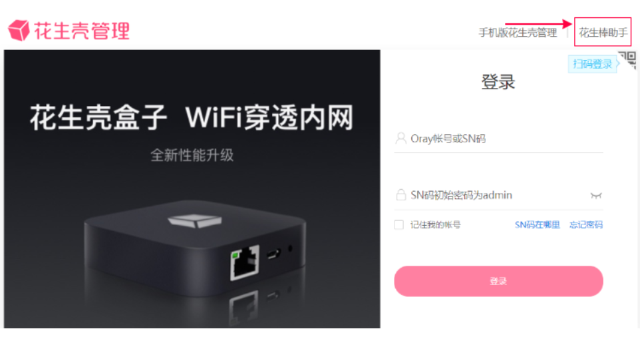The height and width of the screenshot is (337, 644).
Task: Open the 手机版花生壳管理 link
Action: tap(518, 33)
